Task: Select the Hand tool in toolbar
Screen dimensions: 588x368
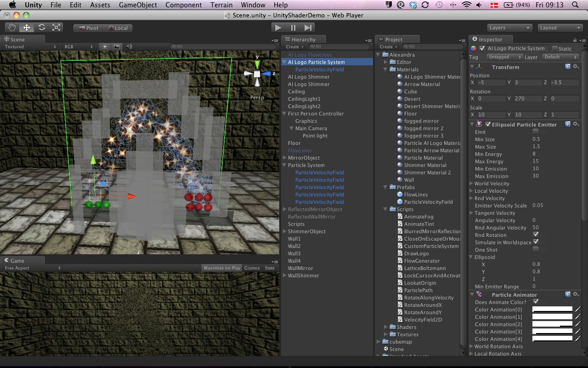Action: pyautogui.click(x=12, y=28)
